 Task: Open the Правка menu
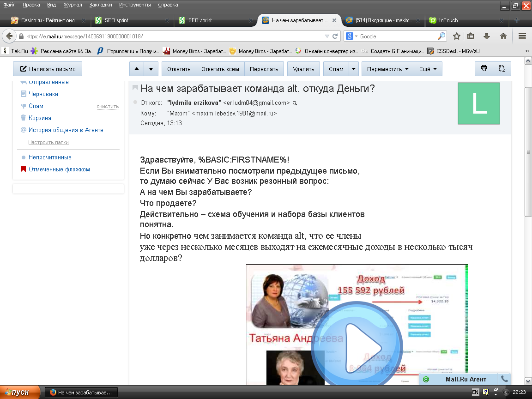(x=31, y=5)
